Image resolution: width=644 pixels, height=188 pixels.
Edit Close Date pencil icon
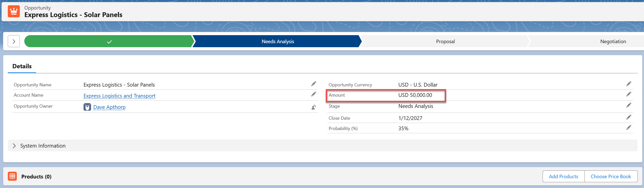(x=628, y=117)
